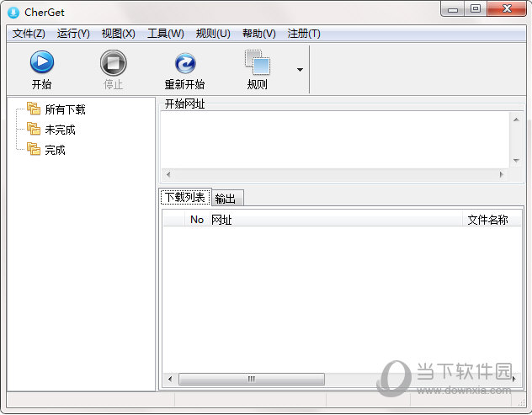532x415 pixels.
Task: Open the 规则(U) menu
Action: pyautogui.click(x=213, y=34)
